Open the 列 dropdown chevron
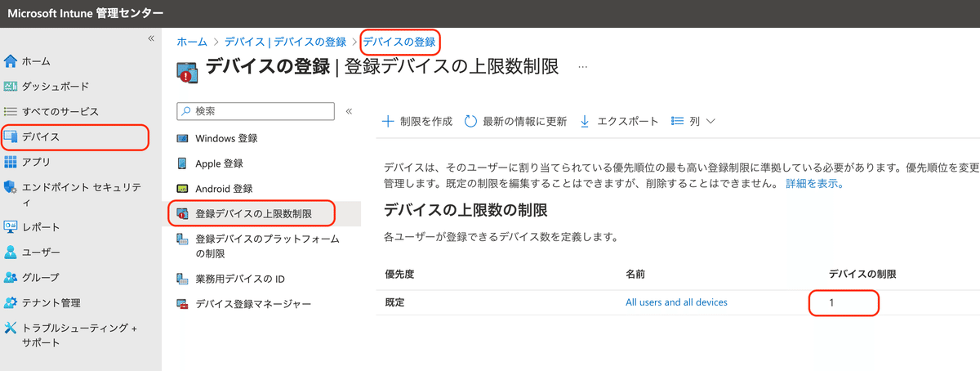The image size is (980, 371). (x=710, y=121)
